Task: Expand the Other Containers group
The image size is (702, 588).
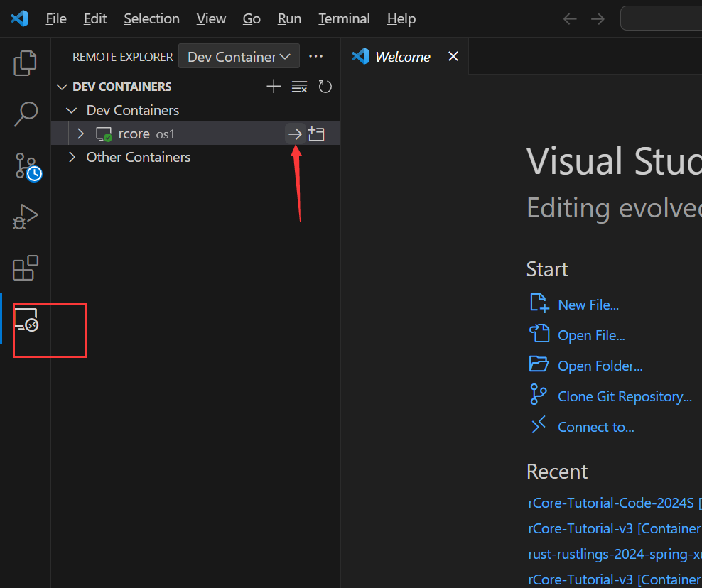Action: [x=72, y=157]
